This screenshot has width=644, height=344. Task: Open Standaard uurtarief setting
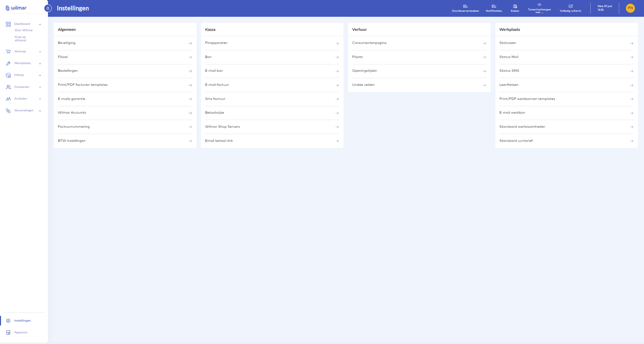click(x=566, y=141)
